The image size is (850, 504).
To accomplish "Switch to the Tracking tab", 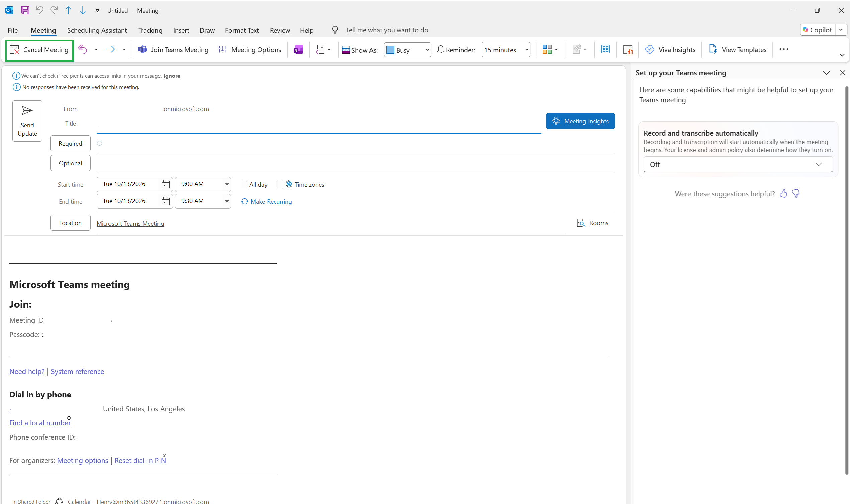I will [x=150, y=30].
